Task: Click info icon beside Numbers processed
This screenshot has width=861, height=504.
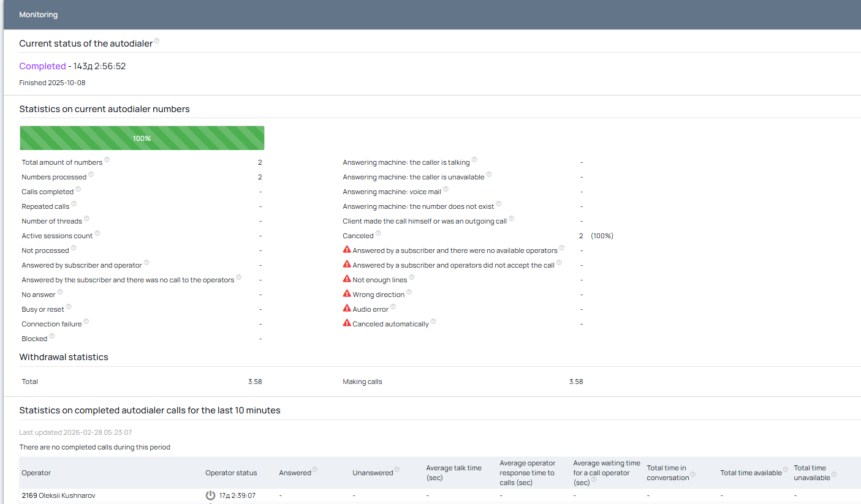Action: point(91,175)
